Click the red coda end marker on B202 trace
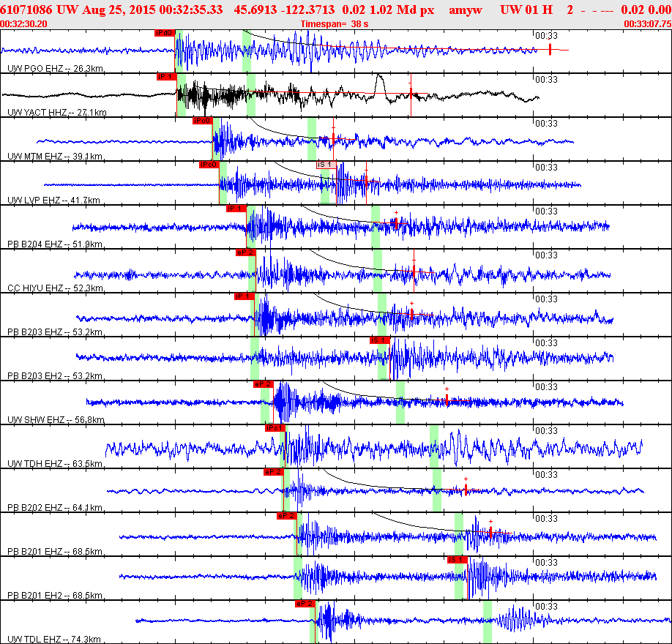This screenshot has height=644, width=672. click(466, 489)
